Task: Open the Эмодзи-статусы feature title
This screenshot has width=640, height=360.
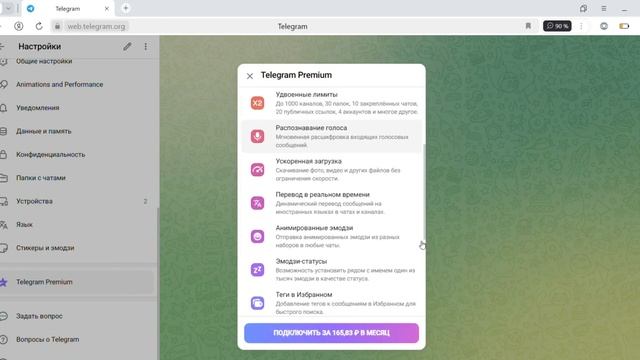Action: tap(301, 261)
